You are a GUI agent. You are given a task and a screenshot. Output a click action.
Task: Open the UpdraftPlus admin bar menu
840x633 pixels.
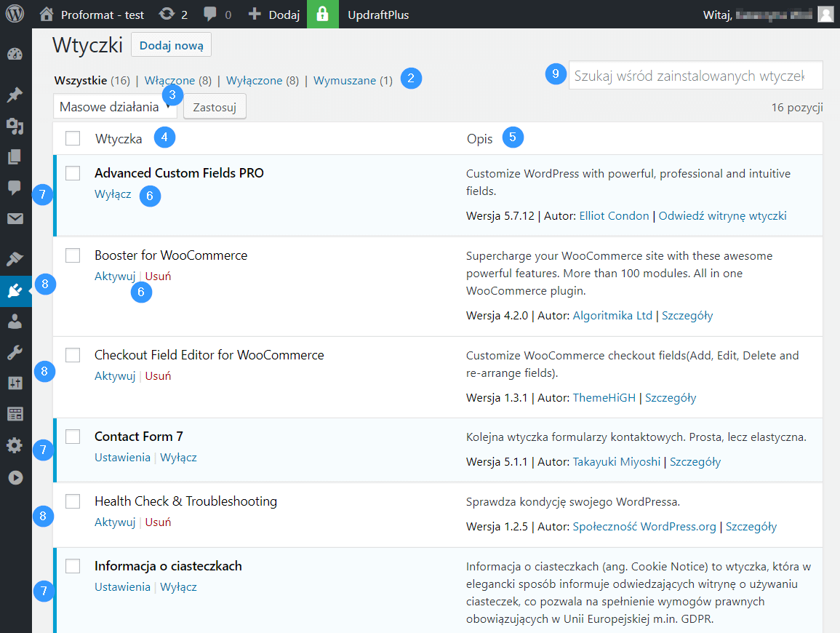coord(378,15)
